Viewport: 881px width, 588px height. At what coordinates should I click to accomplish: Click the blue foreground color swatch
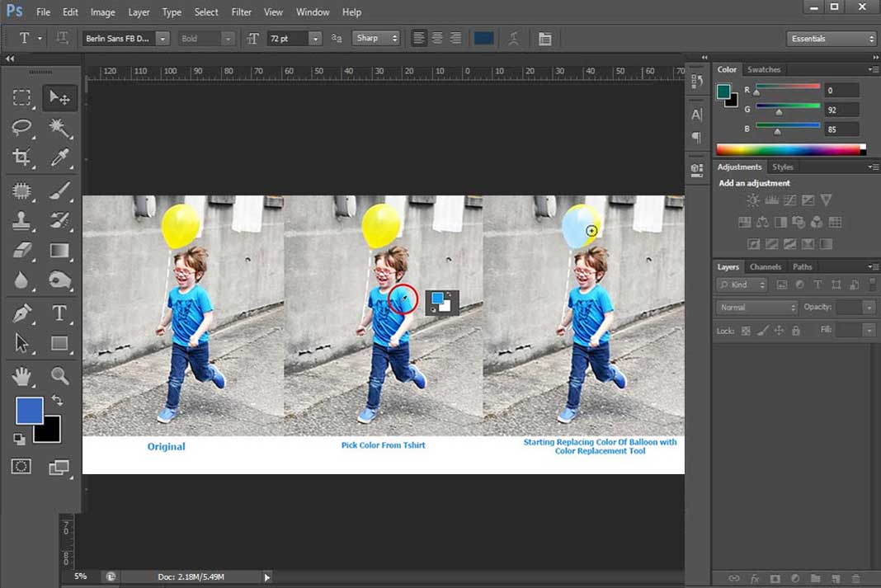(x=31, y=411)
